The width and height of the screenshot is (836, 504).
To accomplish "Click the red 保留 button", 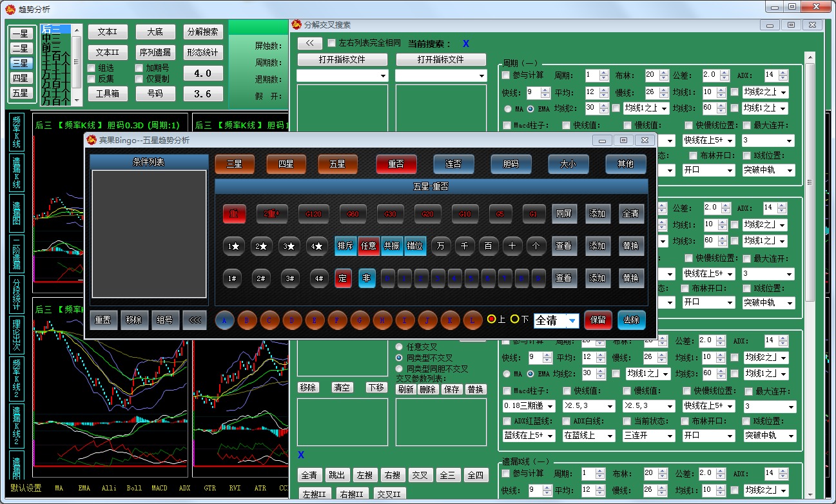I will [598, 320].
